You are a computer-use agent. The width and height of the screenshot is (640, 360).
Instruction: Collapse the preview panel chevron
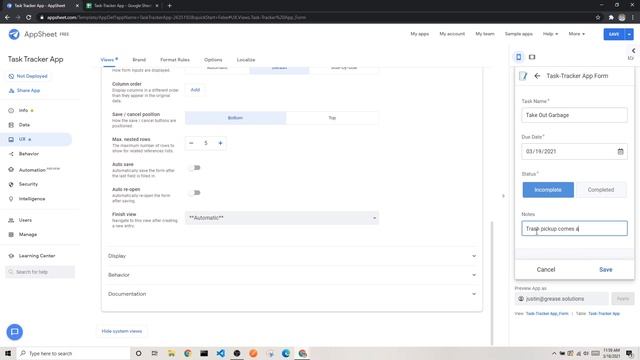click(633, 51)
